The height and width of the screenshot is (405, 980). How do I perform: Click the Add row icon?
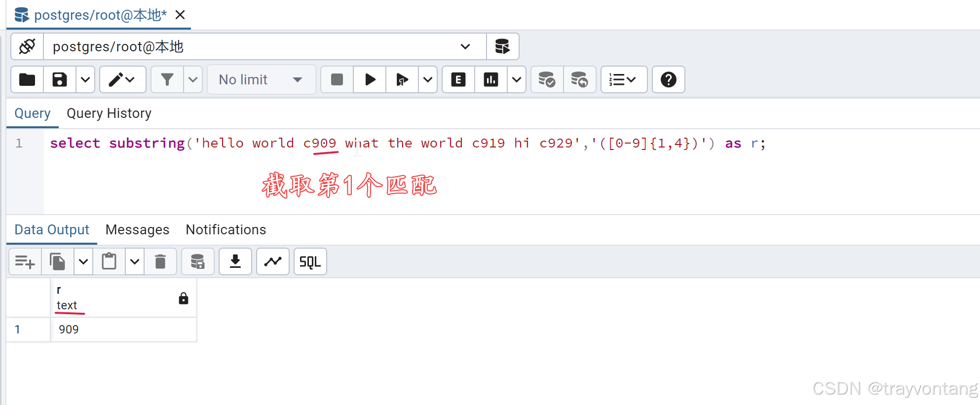point(25,261)
